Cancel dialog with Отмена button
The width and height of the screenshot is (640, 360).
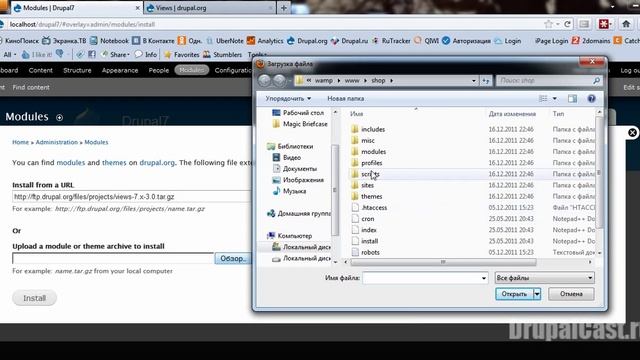pos(571,294)
